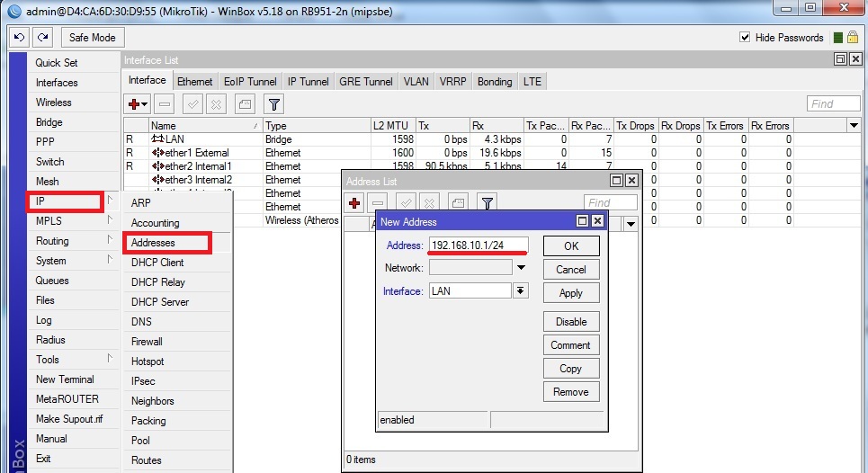Open column chooser dropdown in Address List

pyautogui.click(x=631, y=224)
